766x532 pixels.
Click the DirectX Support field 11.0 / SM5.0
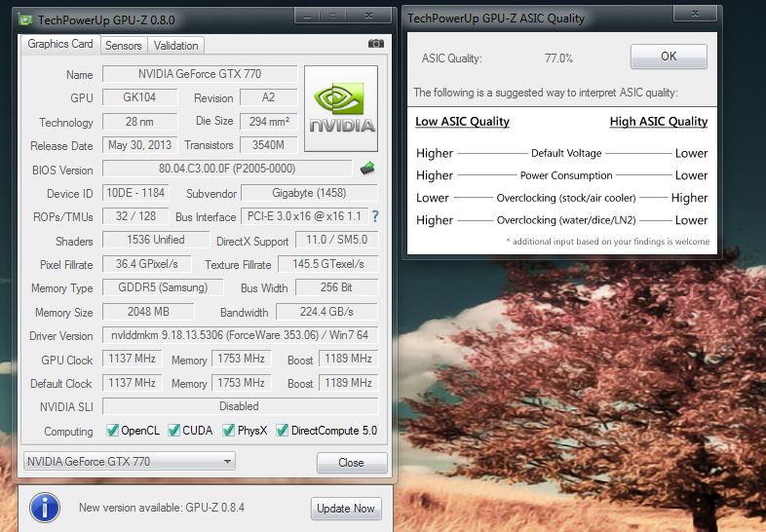[336, 240]
